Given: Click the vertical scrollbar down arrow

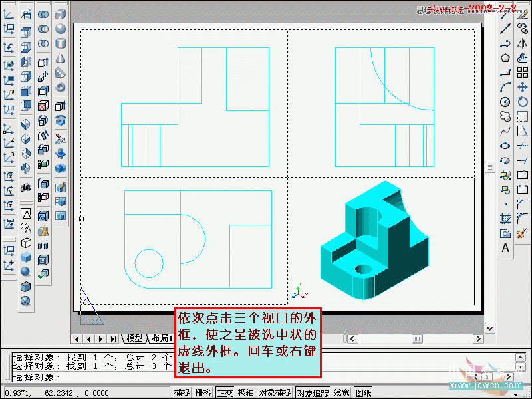Looking at the screenshot, I should 490,328.
